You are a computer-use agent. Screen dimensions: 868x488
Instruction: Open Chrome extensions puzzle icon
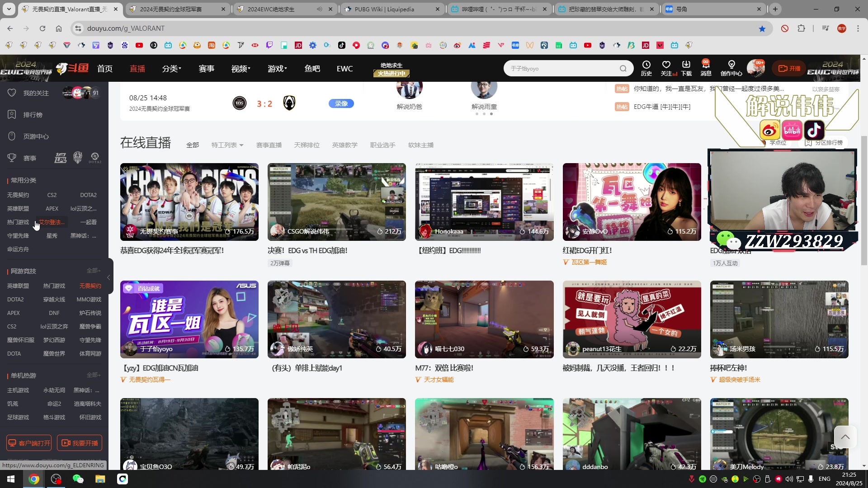(801, 28)
